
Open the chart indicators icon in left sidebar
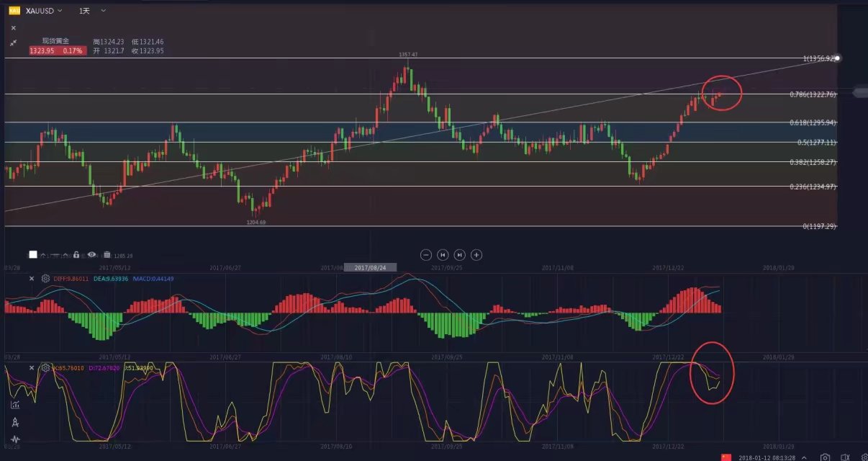pyautogui.click(x=15, y=404)
